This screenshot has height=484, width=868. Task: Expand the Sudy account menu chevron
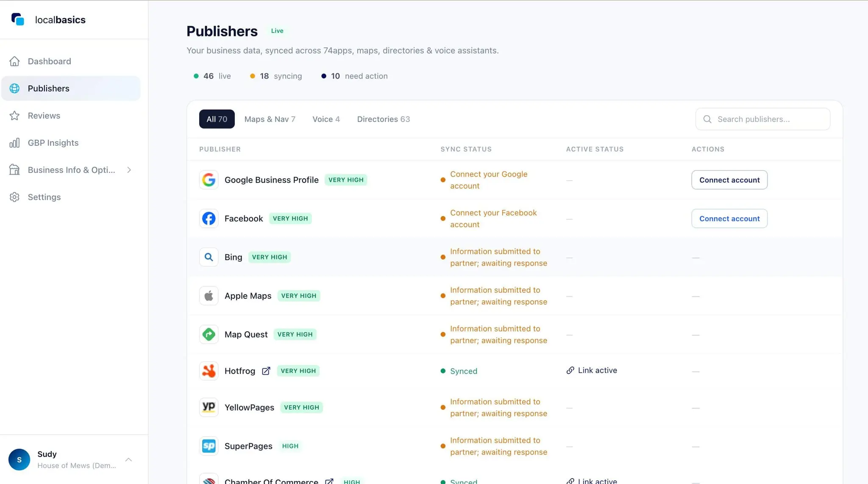[128, 459]
